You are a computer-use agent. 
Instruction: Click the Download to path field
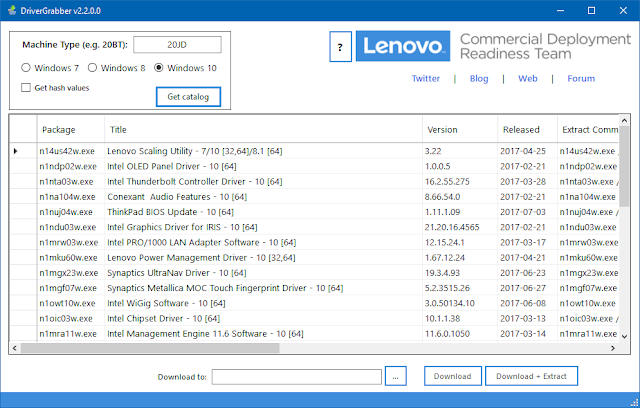coord(297,377)
